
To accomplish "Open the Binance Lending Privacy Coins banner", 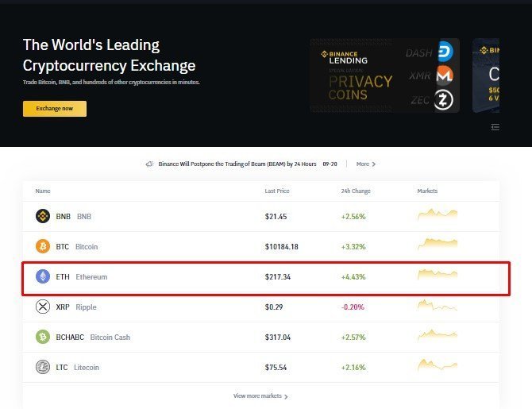I will [x=385, y=75].
